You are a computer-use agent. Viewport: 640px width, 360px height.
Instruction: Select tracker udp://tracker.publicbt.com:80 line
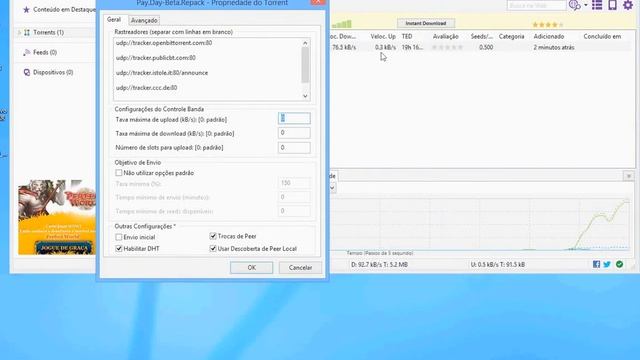156,58
